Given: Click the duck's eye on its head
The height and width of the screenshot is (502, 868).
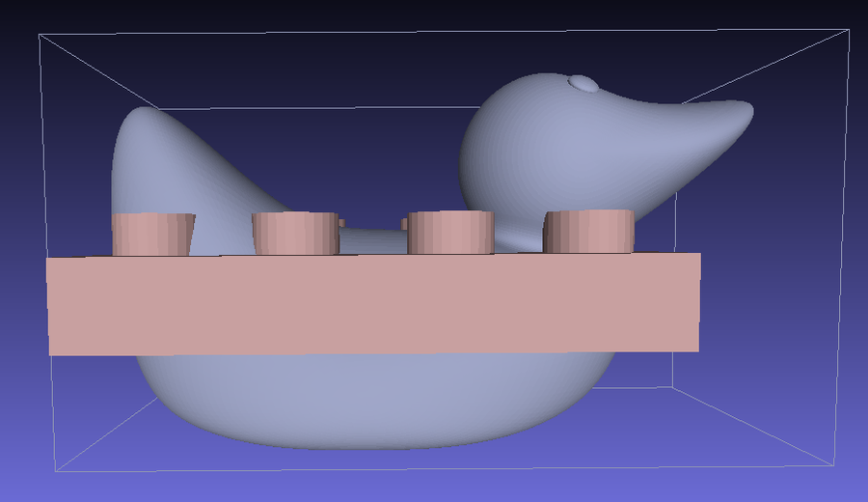Looking at the screenshot, I should tap(583, 84).
